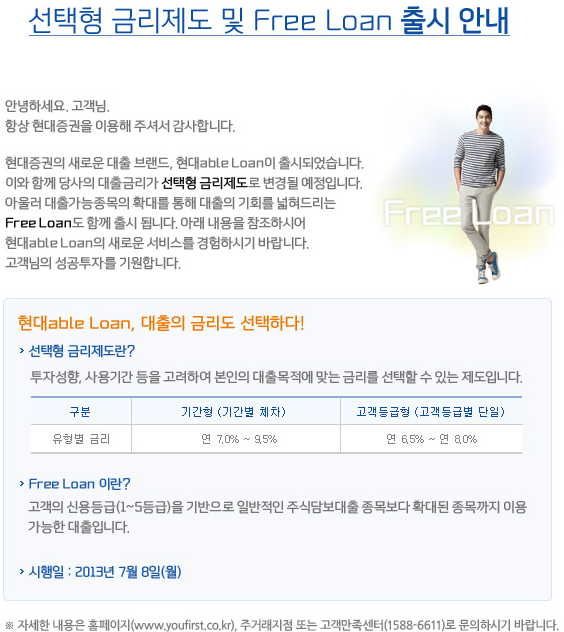Click the 'Free Loan 이란?' heading
Viewport: 564px width, 632px height.
tap(79, 483)
